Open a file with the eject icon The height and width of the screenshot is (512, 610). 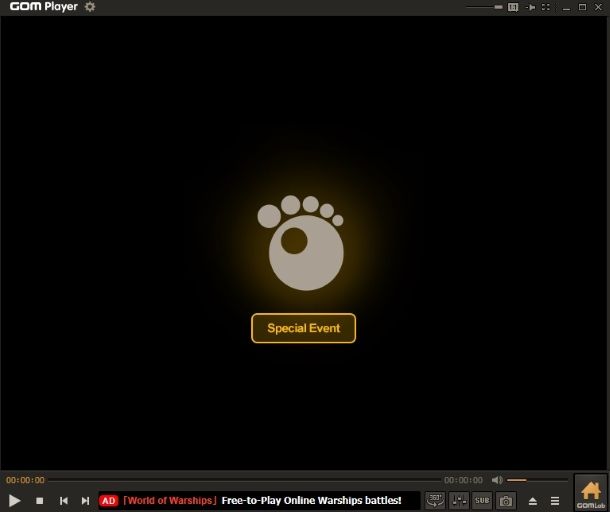[x=533, y=501]
